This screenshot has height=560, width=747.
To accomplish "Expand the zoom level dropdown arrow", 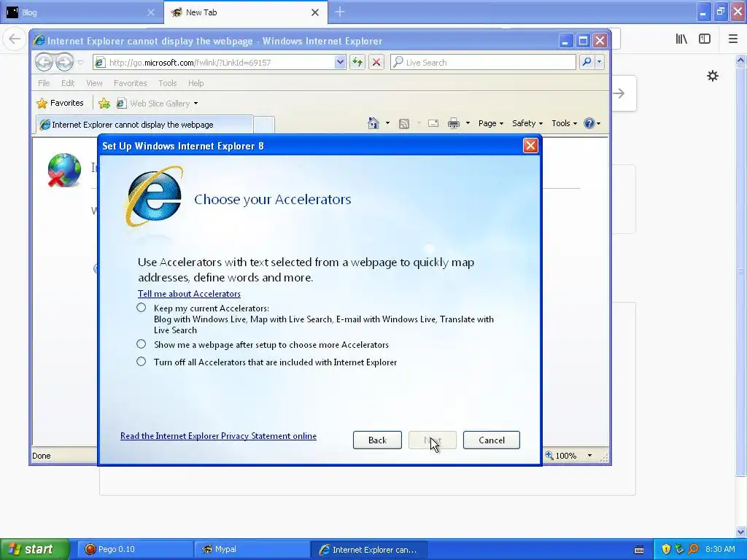I will point(589,456).
